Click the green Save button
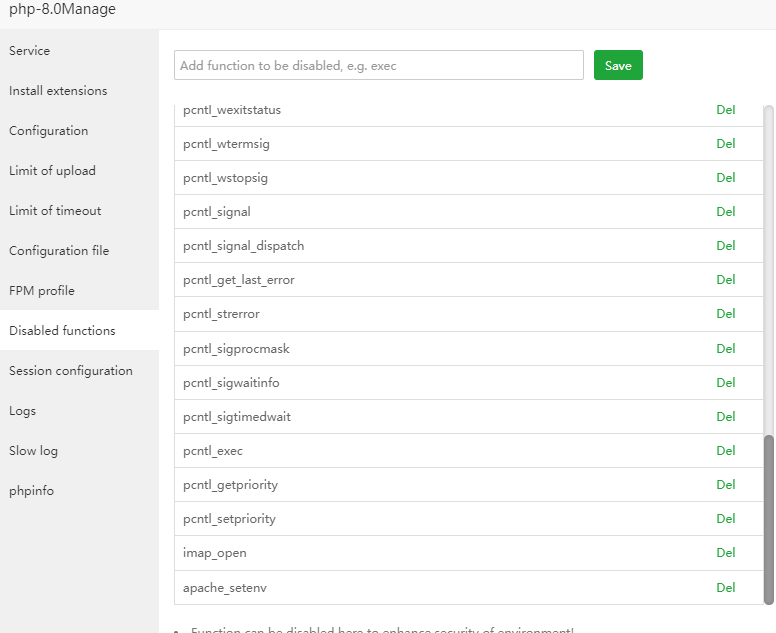This screenshot has width=776, height=633. tap(618, 65)
